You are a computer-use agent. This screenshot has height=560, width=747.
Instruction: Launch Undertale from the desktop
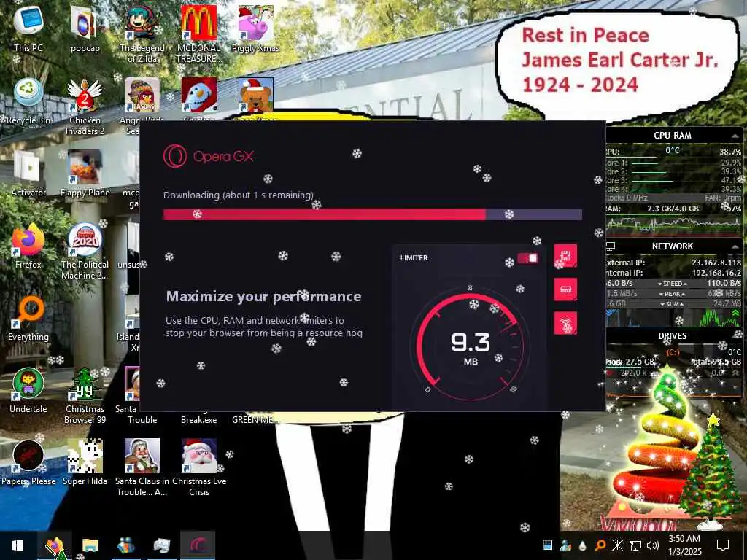pyautogui.click(x=28, y=391)
